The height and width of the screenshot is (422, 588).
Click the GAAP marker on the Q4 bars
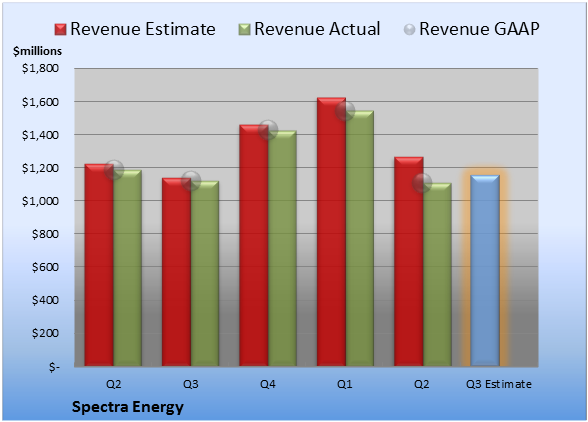tap(268, 130)
